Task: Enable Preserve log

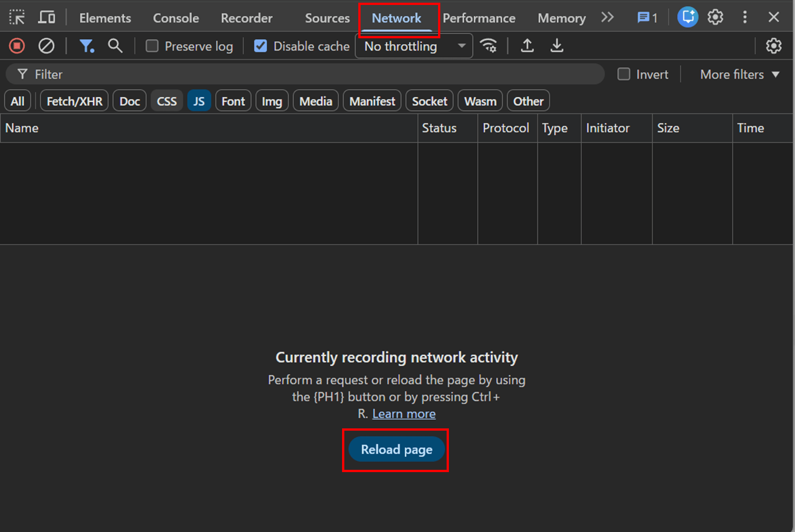Action: click(x=152, y=45)
